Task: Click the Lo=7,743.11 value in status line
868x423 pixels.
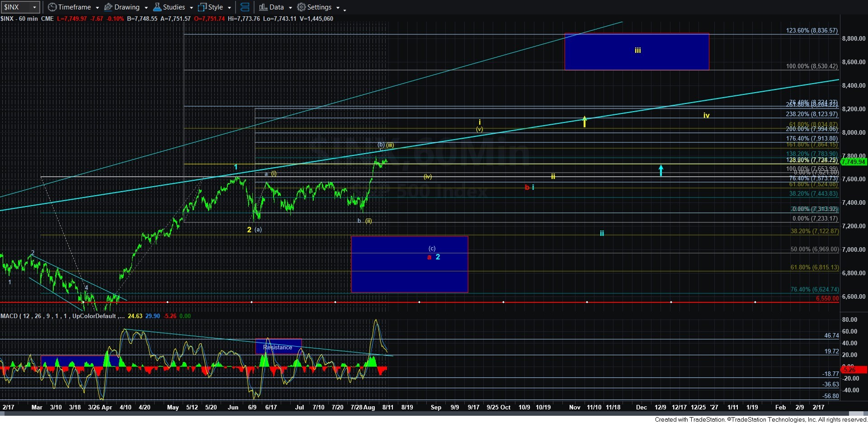Action: tap(280, 19)
